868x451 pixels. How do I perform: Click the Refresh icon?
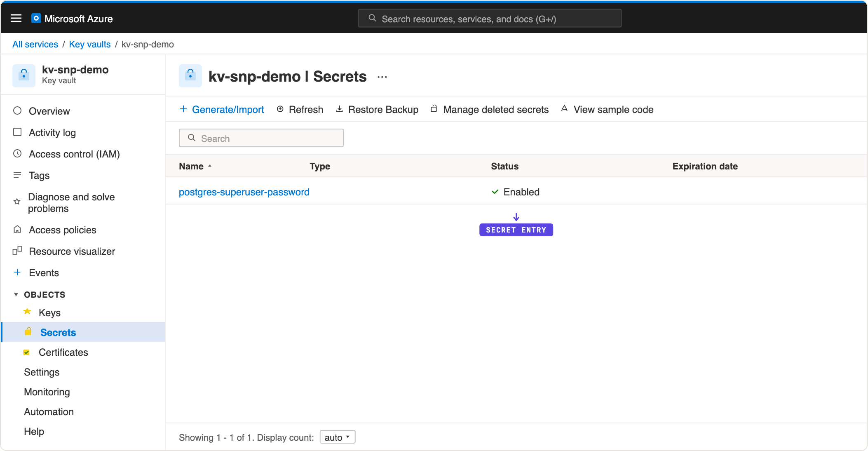[x=280, y=109]
